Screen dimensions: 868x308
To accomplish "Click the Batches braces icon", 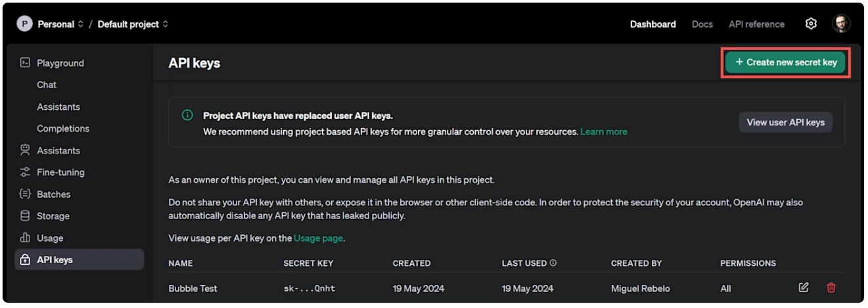I will pos(25,194).
